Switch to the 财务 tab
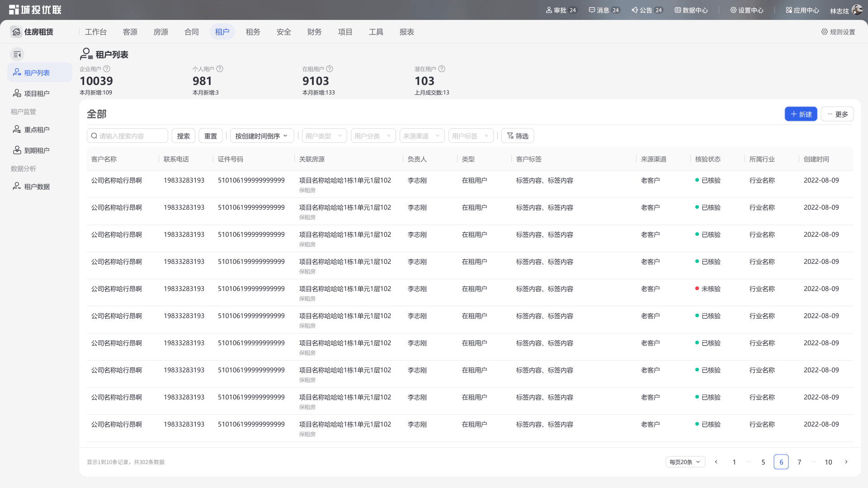This screenshot has height=488, width=868. pos(314,32)
